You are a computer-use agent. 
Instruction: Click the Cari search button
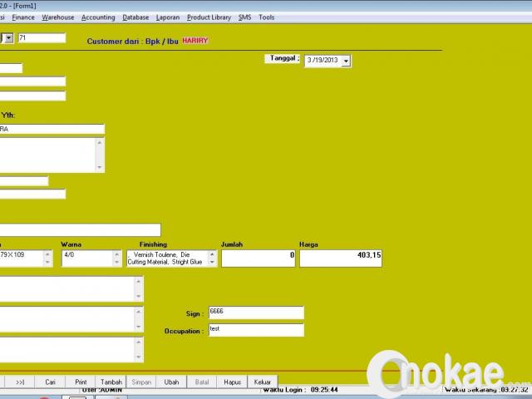click(51, 382)
